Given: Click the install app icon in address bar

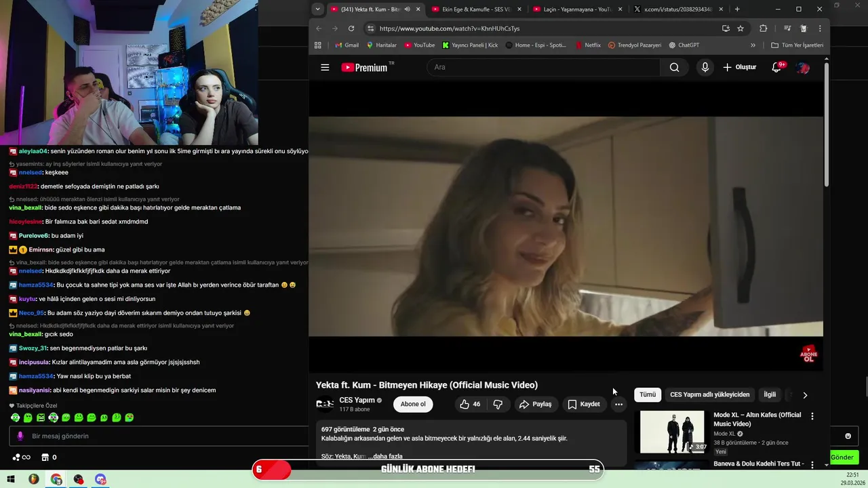Looking at the screenshot, I should tap(726, 28).
